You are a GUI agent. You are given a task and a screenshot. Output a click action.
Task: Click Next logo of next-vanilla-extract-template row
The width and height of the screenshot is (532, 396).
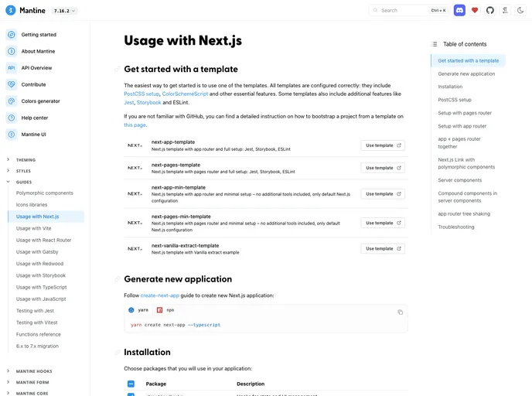(135, 249)
